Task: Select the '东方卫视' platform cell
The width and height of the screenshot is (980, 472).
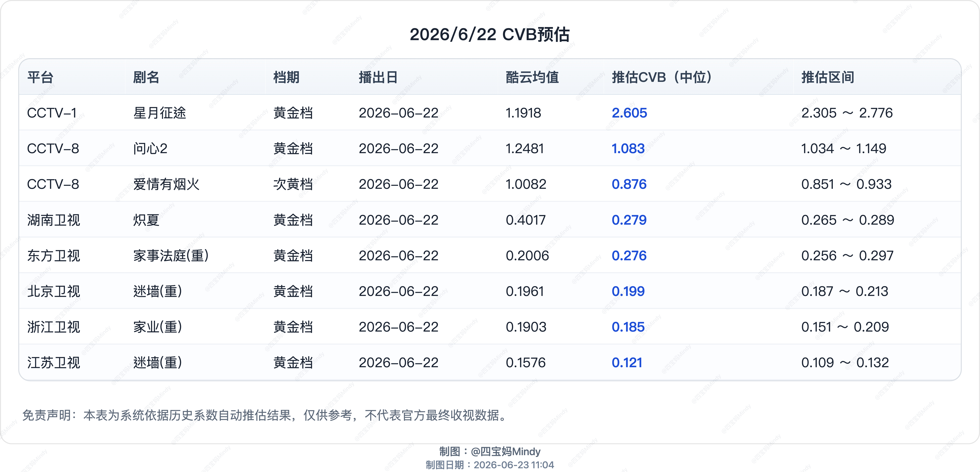Action: point(54,256)
